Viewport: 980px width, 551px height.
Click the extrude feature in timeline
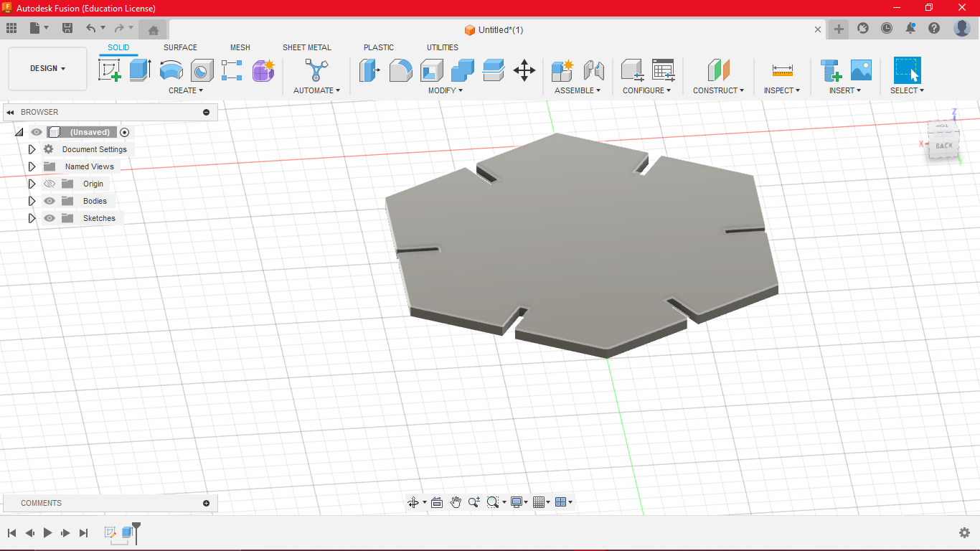[x=127, y=532]
